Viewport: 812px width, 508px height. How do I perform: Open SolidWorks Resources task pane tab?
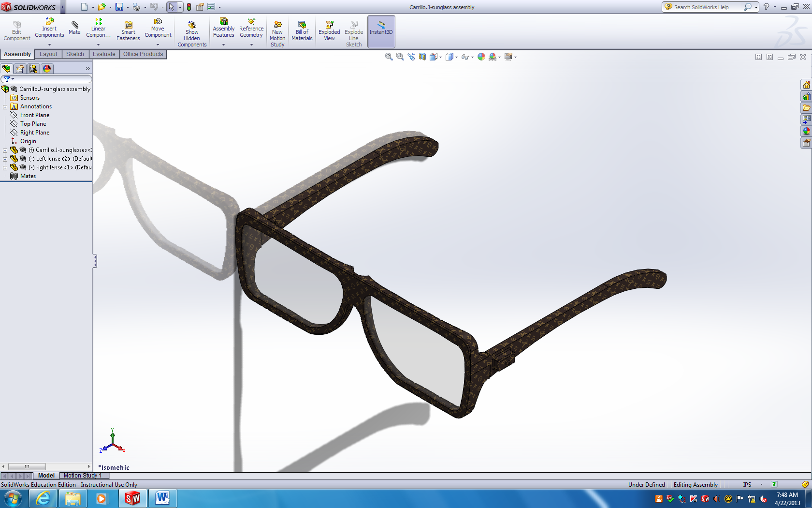[x=806, y=85]
